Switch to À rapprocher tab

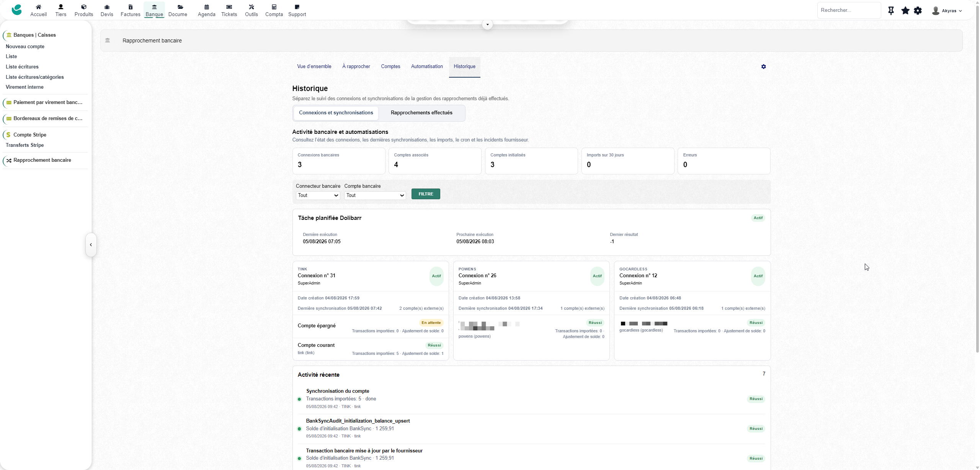tap(356, 67)
